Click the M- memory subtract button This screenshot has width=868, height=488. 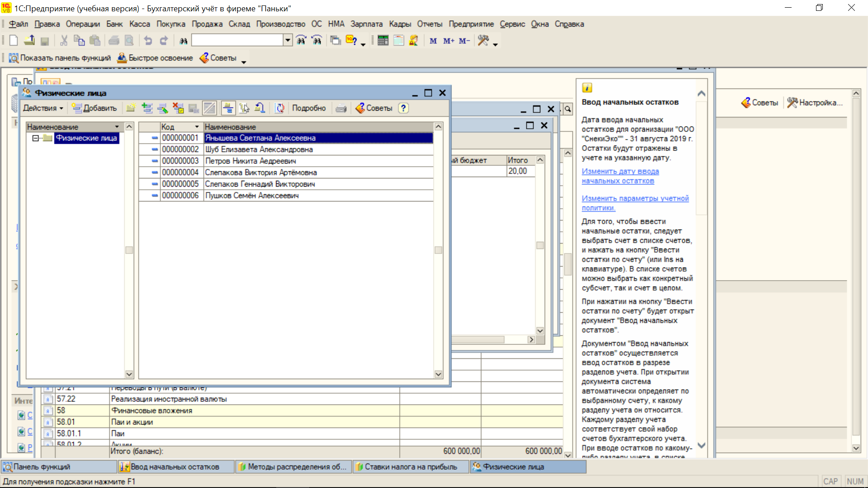(x=464, y=41)
